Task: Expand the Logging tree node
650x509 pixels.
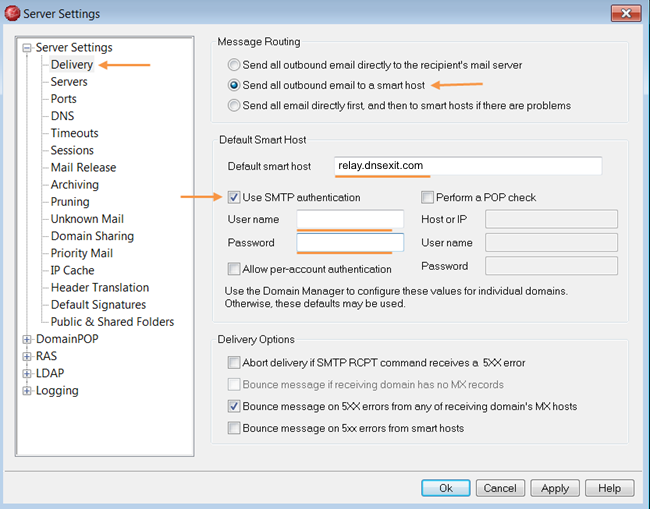Action: tap(27, 391)
